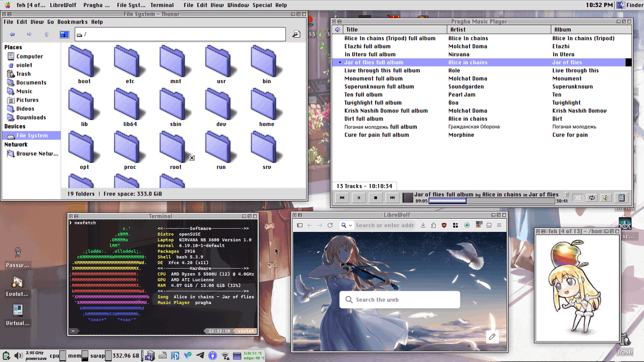The image size is (644, 362).
Task: Click the volume speaker icon in bottom panel
Action: coord(18,355)
